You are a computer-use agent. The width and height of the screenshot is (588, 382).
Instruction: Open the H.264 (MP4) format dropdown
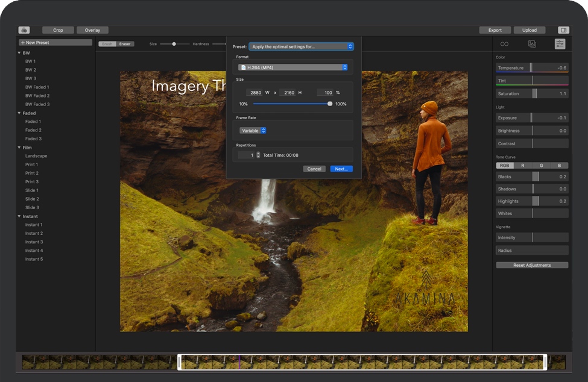(292, 67)
